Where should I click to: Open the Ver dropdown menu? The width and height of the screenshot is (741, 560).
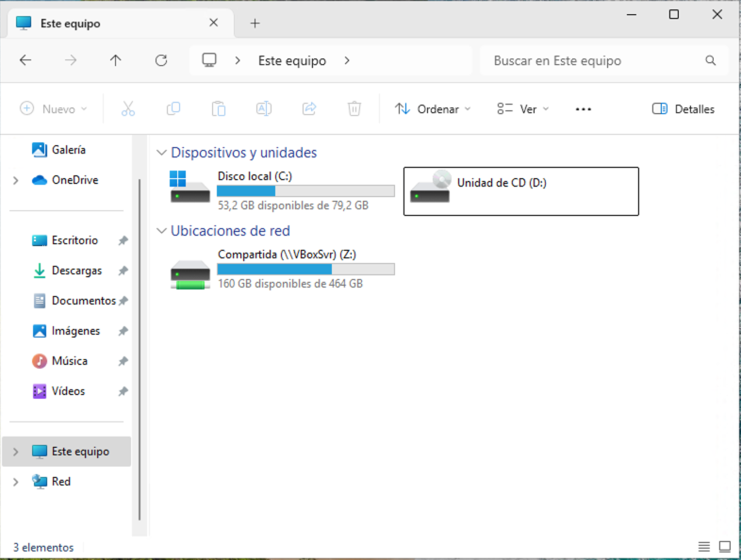(523, 109)
